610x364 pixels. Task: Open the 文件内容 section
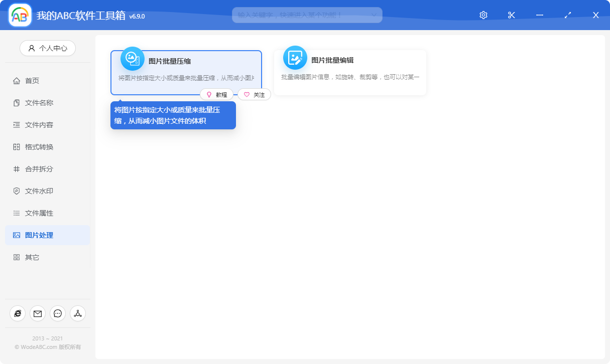click(32, 124)
